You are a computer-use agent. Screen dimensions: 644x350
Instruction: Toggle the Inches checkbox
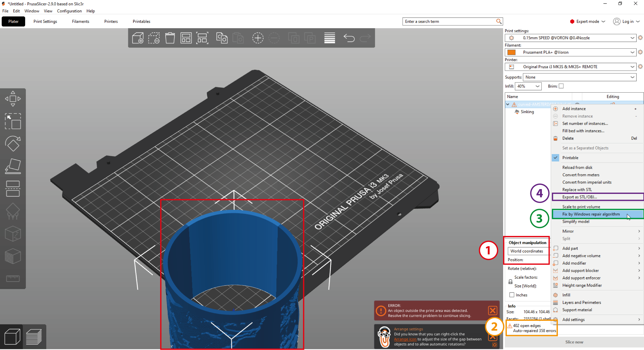(512, 295)
